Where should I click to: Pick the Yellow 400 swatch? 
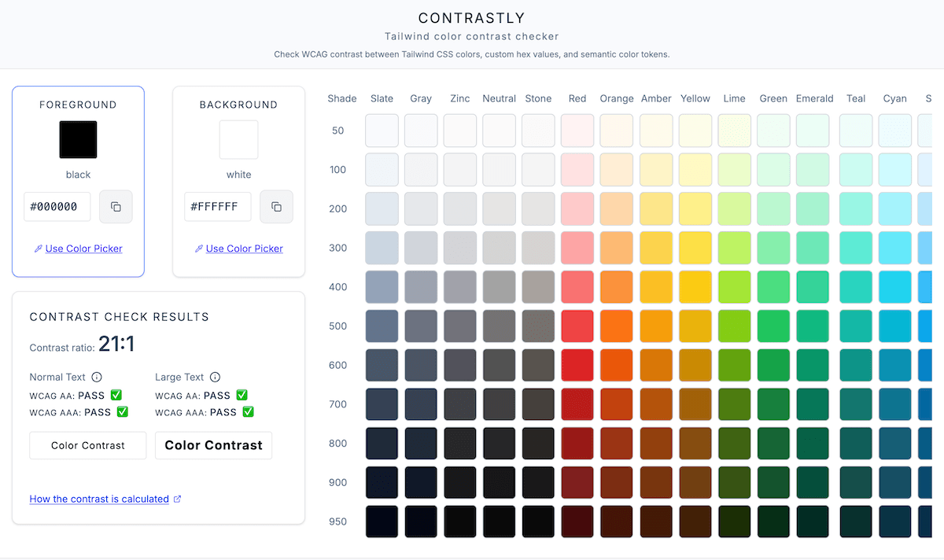pyautogui.click(x=695, y=287)
